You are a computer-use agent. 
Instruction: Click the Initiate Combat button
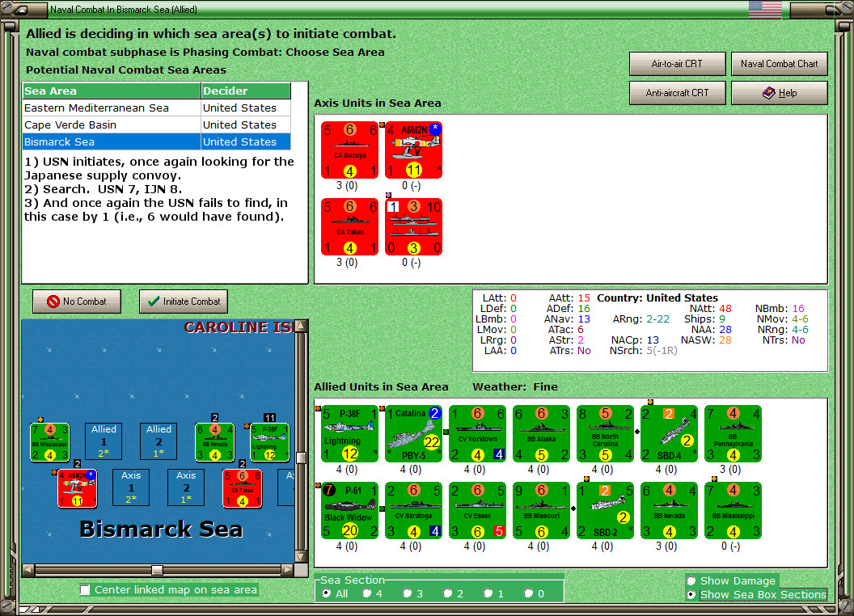coord(184,302)
